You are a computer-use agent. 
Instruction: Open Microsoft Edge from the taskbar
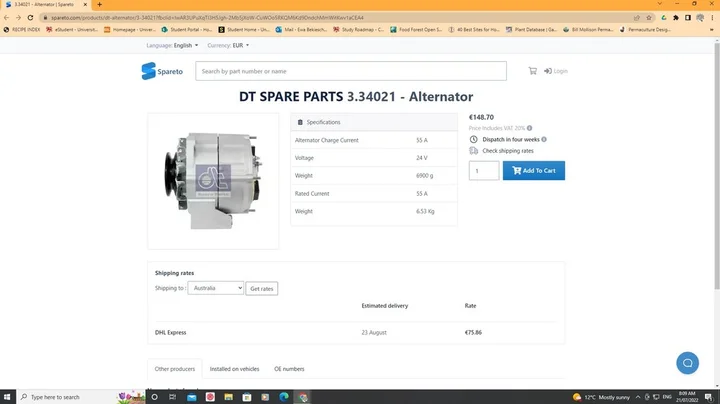tap(283, 397)
